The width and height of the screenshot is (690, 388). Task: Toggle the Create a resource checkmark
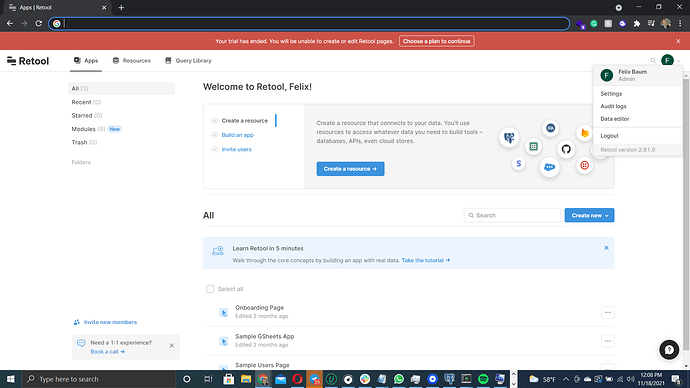coord(214,121)
